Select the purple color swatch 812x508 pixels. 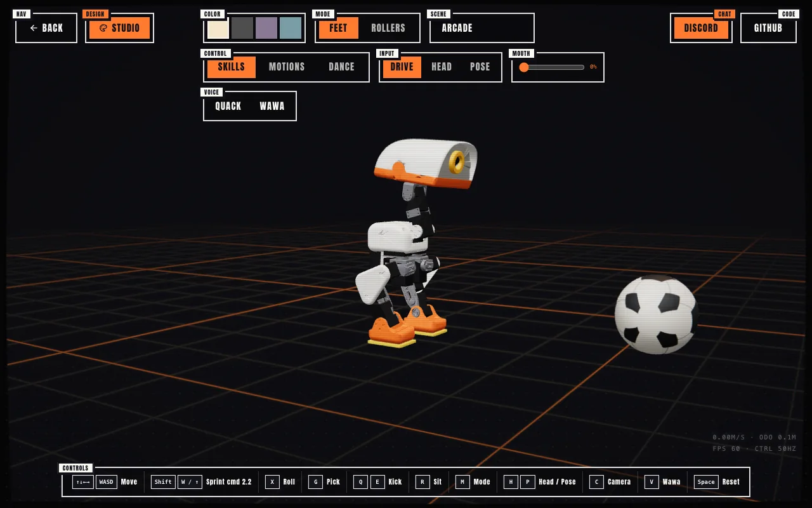[266, 28]
